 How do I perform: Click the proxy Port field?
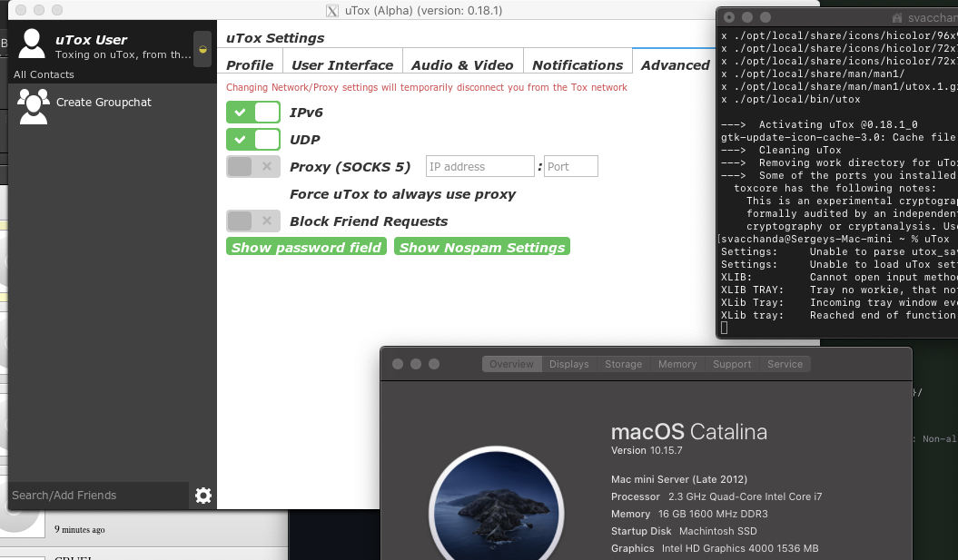(570, 166)
